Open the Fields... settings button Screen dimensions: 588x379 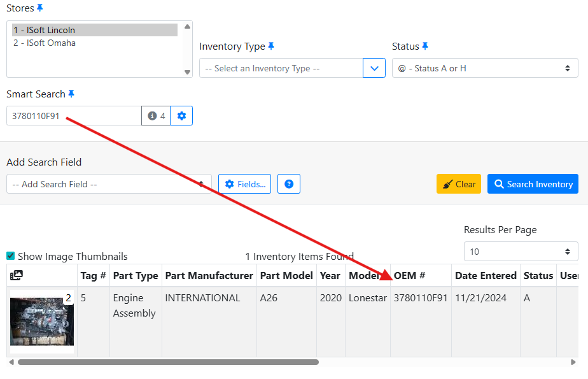coord(245,184)
